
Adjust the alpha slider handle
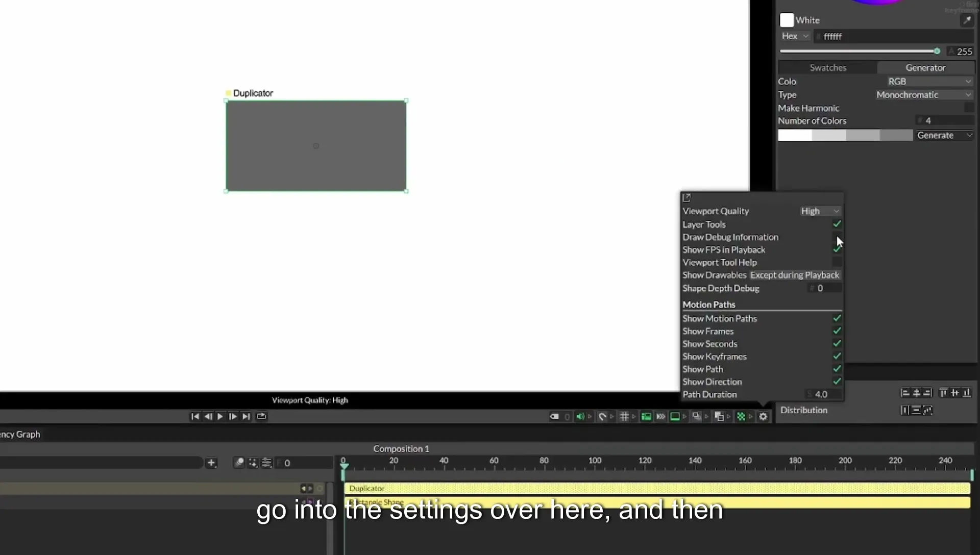937,51
